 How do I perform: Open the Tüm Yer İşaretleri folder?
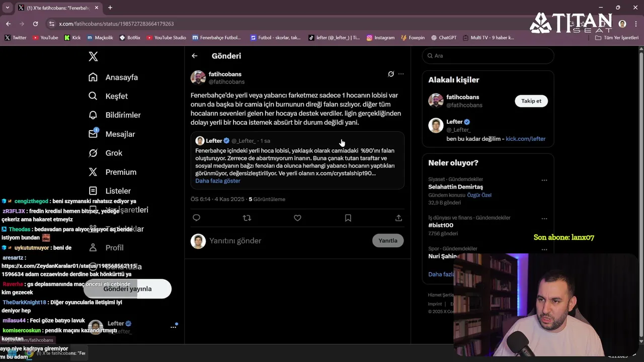tap(617, 38)
